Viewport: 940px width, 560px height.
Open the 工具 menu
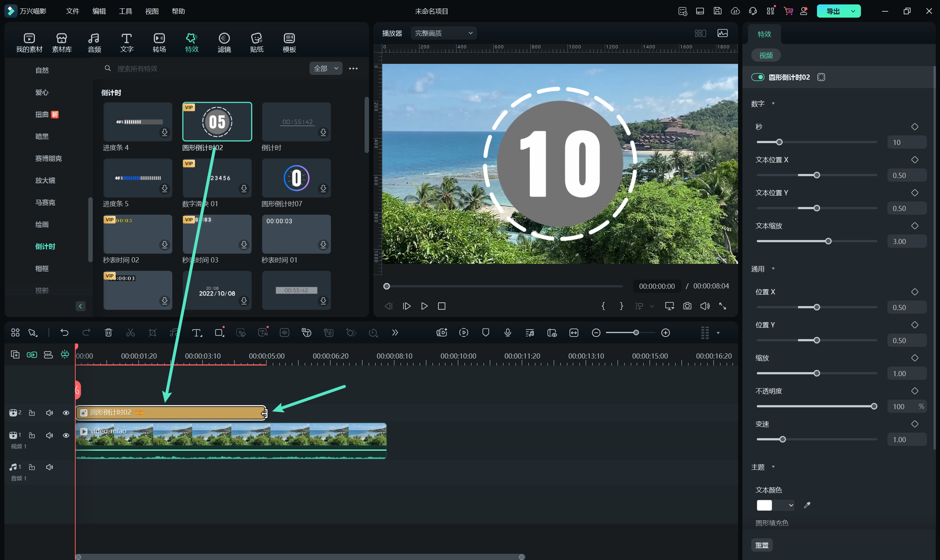pyautogui.click(x=125, y=11)
